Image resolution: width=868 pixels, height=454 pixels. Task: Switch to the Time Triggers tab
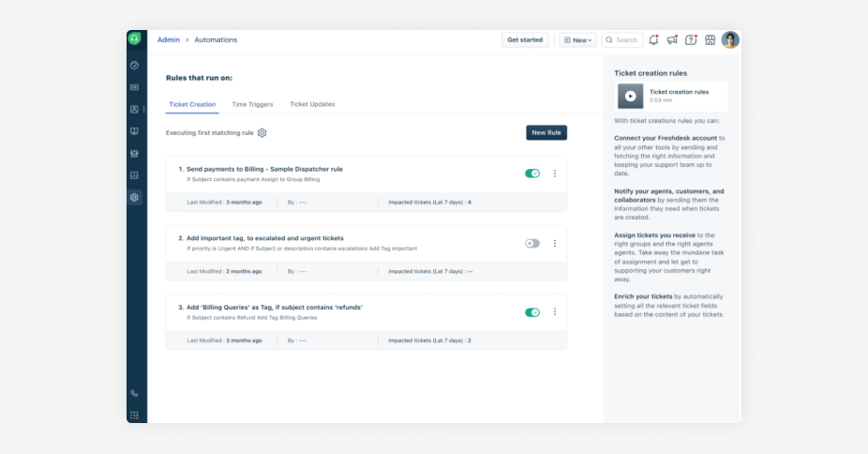tap(252, 104)
